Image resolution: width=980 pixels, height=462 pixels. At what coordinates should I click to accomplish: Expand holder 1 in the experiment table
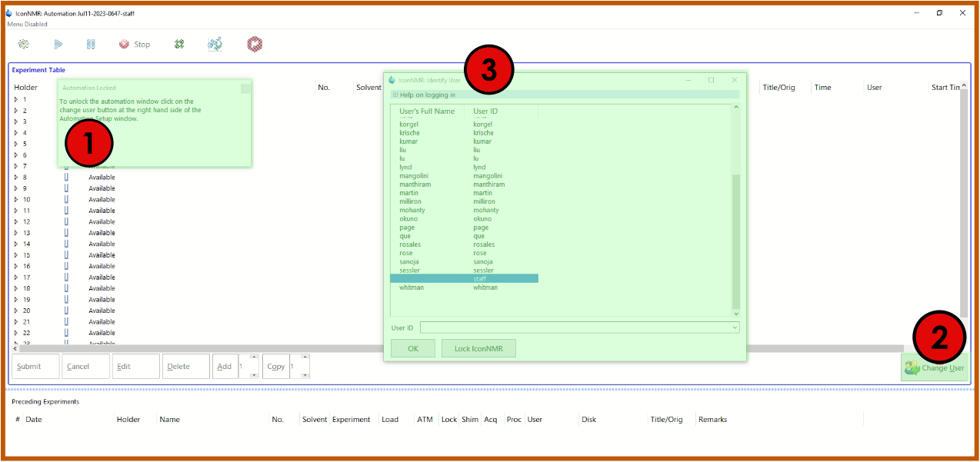16,99
